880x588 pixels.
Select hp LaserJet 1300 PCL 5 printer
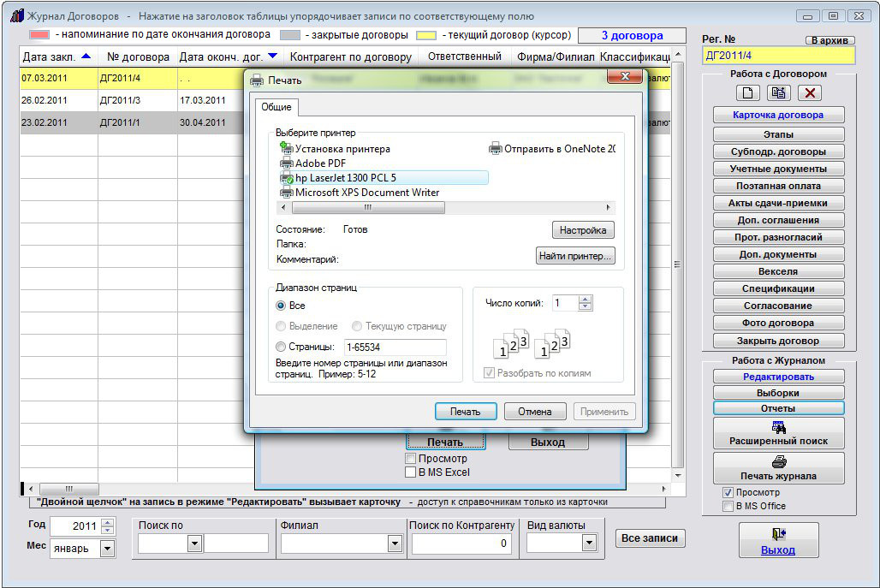pos(345,178)
